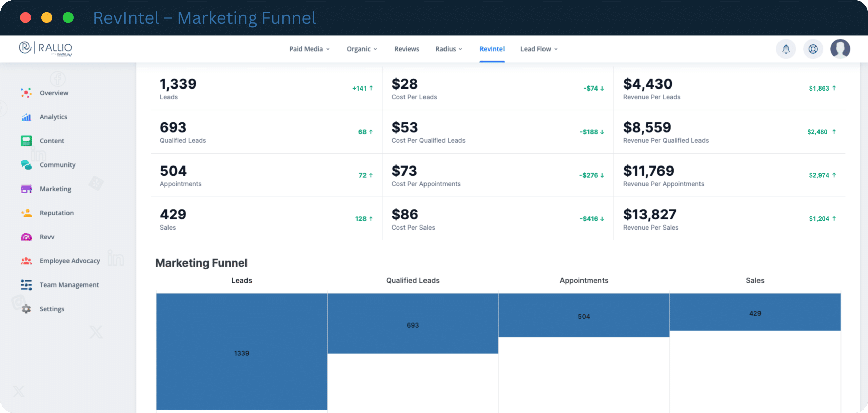Image resolution: width=868 pixels, height=413 pixels.
Task: Expand the Lead Flow dropdown
Action: tap(539, 49)
